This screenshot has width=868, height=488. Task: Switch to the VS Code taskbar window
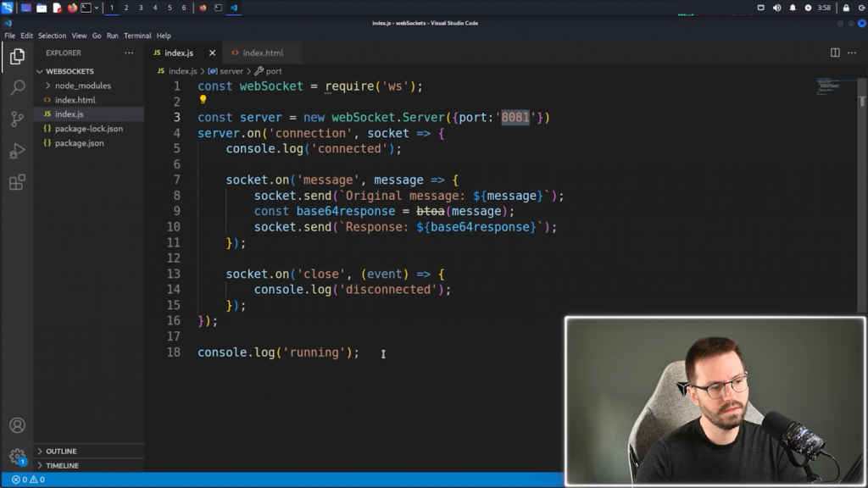click(x=234, y=8)
